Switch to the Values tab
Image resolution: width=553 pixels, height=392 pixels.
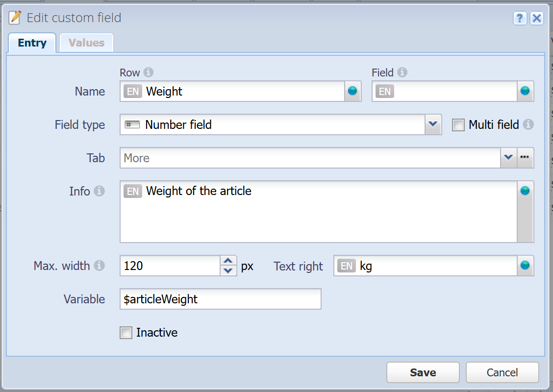[x=86, y=43]
